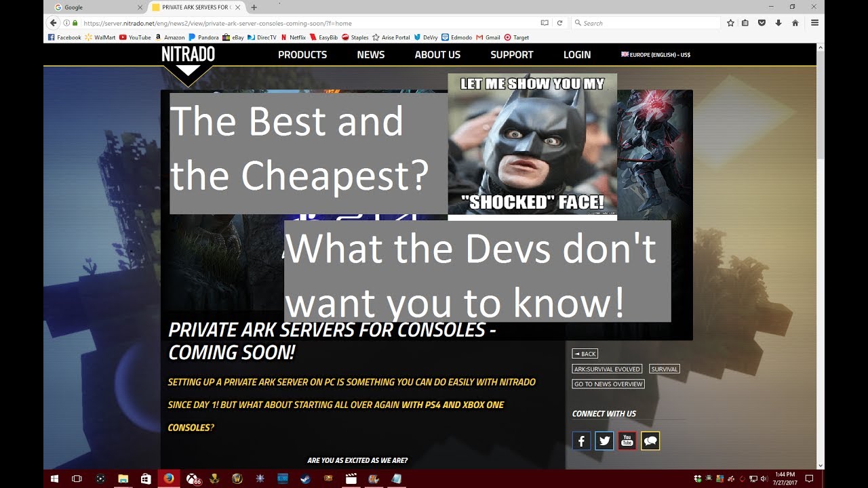The image size is (868, 488).
Task: Open the Europe (English) - US$ region selector
Action: click(656, 55)
